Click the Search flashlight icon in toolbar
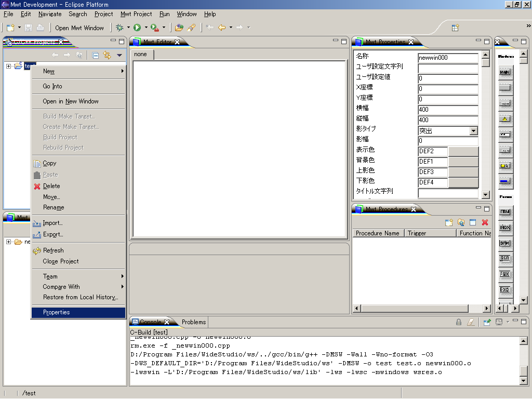 point(191,28)
